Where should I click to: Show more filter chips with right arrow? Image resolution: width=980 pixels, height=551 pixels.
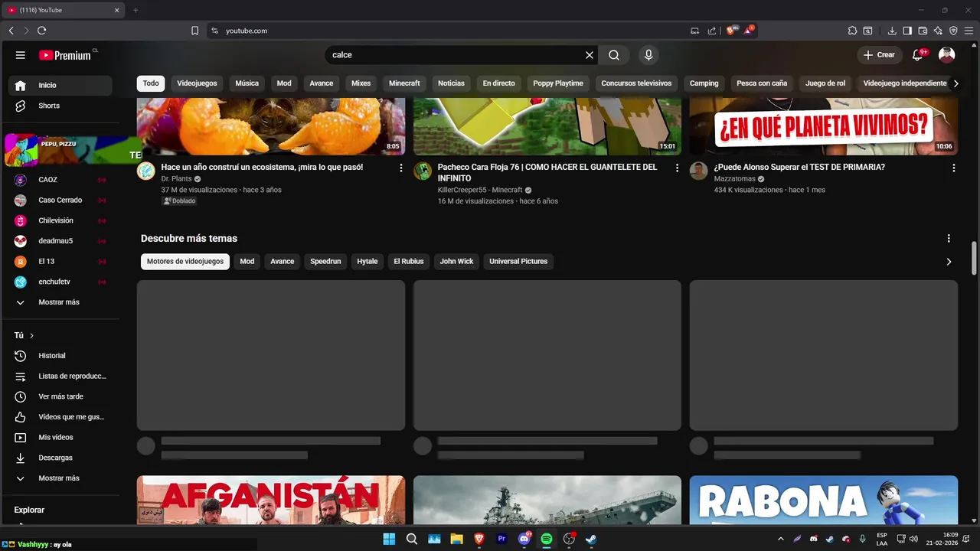[x=955, y=83]
